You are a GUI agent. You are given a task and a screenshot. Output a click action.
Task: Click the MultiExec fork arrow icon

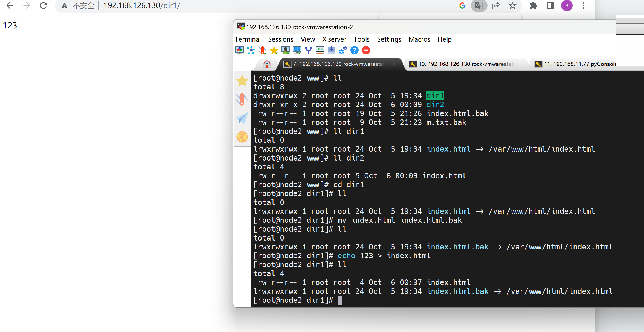309,50
